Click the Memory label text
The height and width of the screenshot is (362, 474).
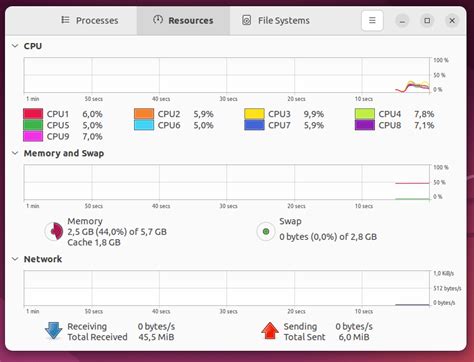tap(85, 221)
